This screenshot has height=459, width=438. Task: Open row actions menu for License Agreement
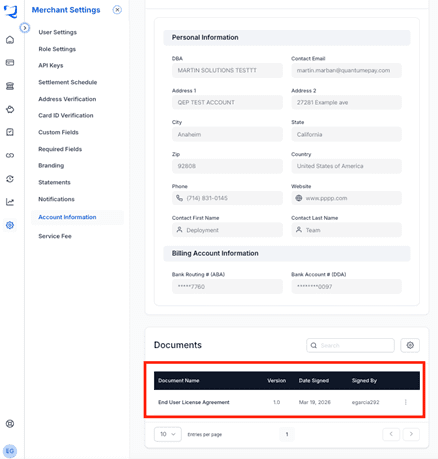(x=405, y=402)
